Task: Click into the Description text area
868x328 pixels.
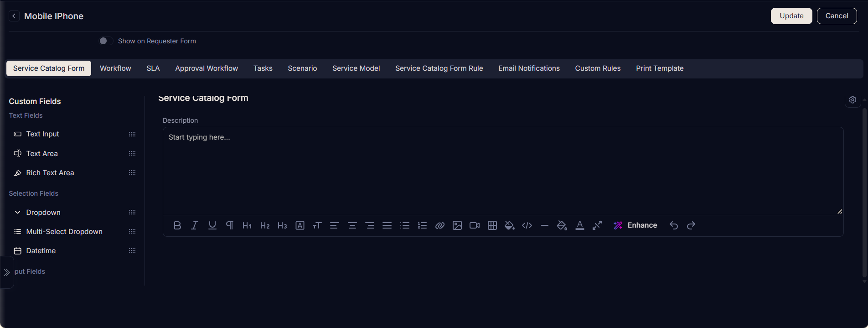Action: tap(503, 171)
